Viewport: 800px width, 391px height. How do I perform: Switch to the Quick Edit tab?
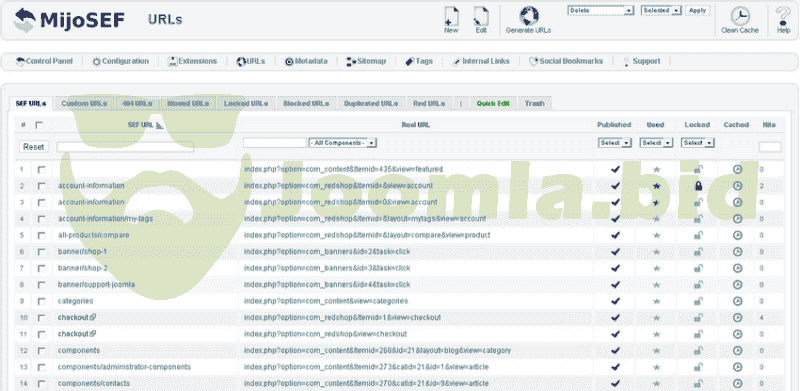tap(493, 104)
